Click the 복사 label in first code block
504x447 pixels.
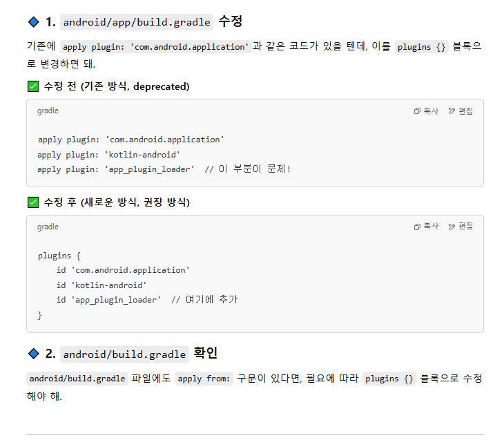tap(431, 111)
